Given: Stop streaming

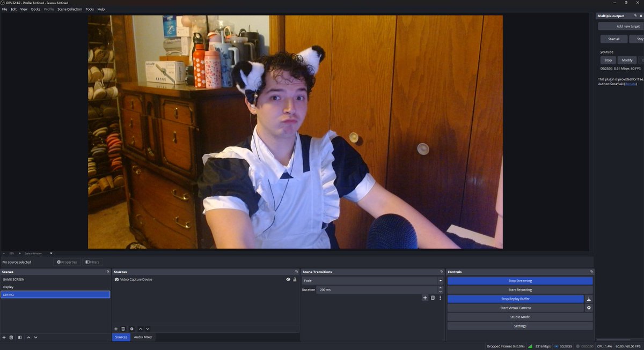Looking at the screenshot, I should pyautogui.click(x=520, y=281).
